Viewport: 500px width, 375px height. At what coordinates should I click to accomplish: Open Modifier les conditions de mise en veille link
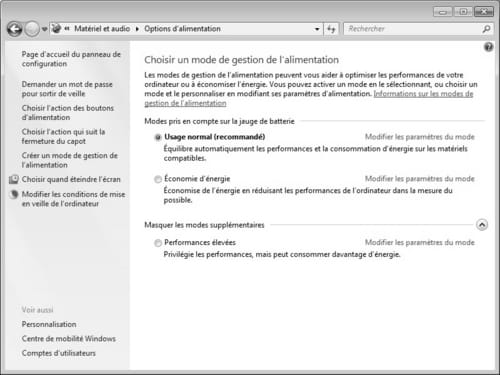73,199
